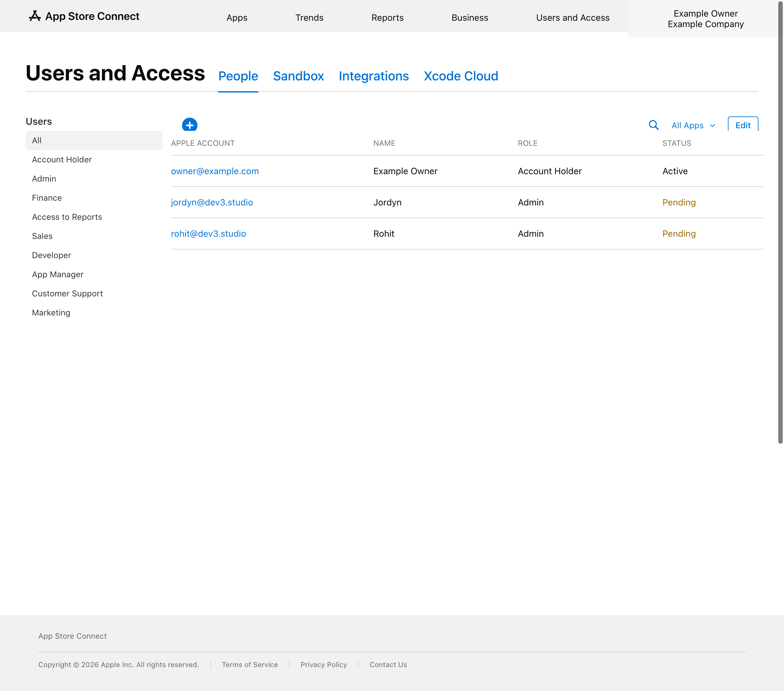Click the Role column header
Viewport: 784px width, 691px height.
coord(528,143)
